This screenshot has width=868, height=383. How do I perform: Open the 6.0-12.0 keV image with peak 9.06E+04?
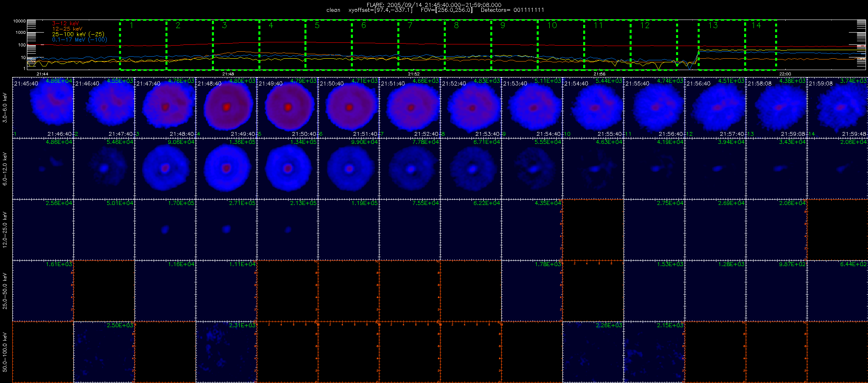165,169
